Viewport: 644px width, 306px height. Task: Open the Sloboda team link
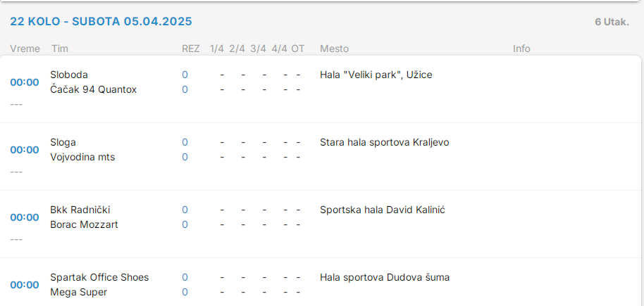pyautogui.click(x=69, y=75)
